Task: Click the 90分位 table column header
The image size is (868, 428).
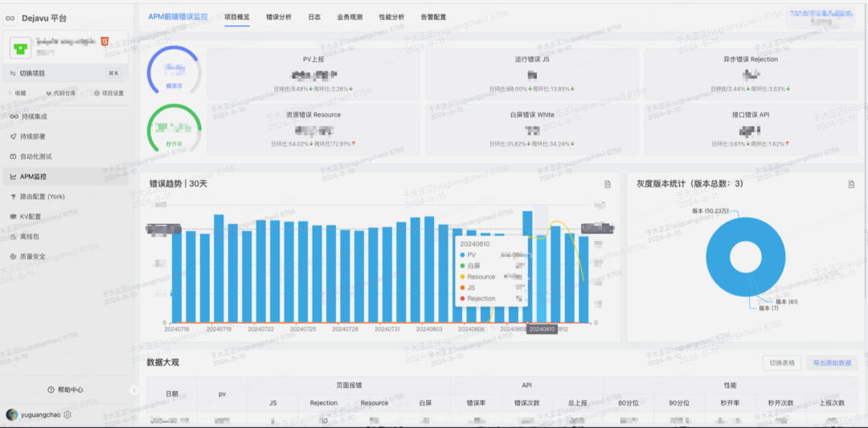Action: pyautogui.click(x=679, y=403)
